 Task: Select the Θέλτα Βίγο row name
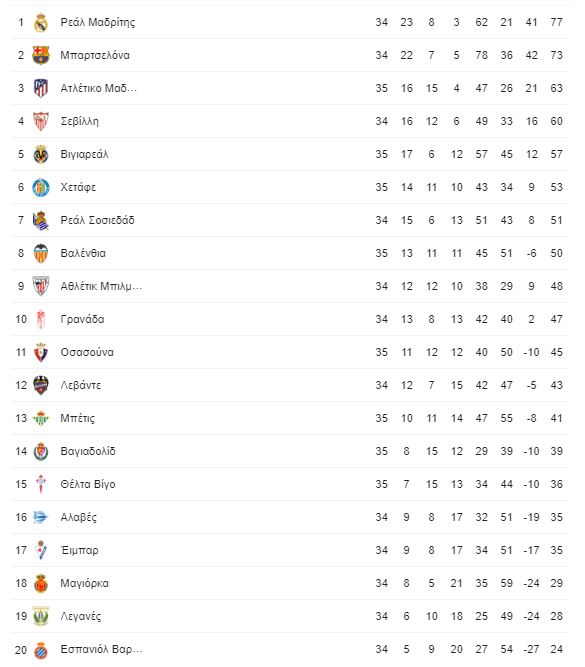click(88, 485)
